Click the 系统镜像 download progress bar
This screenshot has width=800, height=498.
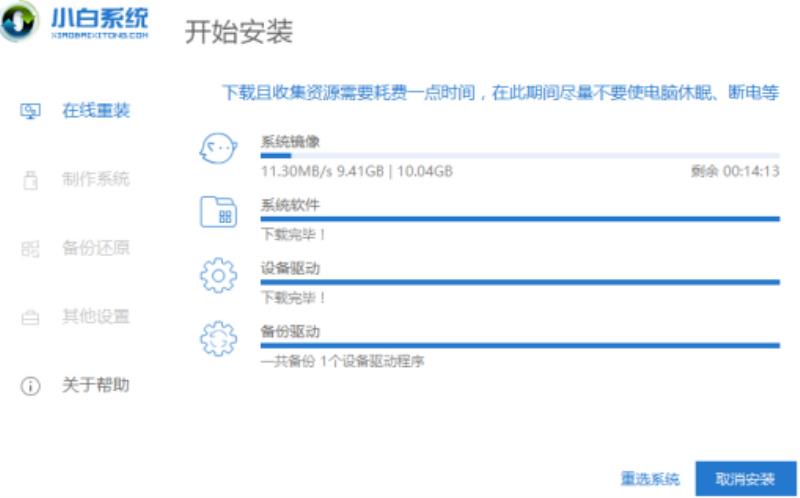pyautogui.click(x=520, y=155)
